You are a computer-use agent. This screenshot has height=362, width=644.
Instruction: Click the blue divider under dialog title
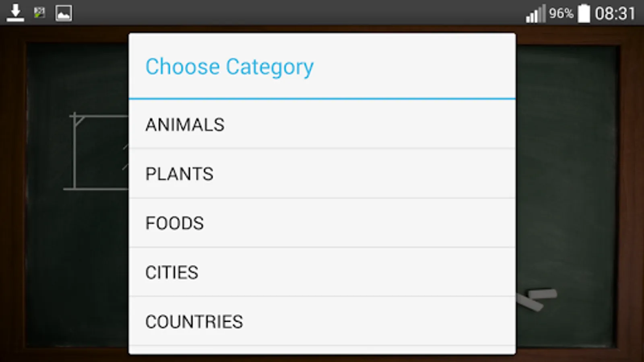(322, 99)
